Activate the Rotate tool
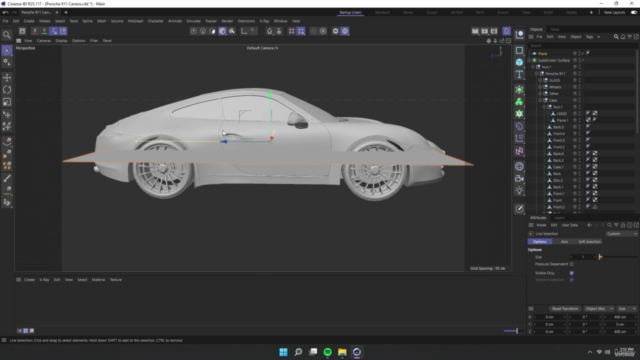Viewport: 640px width, 360px height. (x=7, y=90)
